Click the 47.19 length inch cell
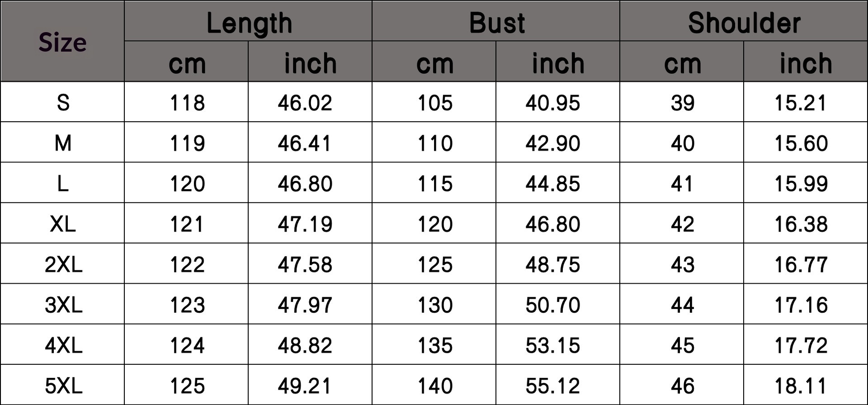 coord(305,224)
